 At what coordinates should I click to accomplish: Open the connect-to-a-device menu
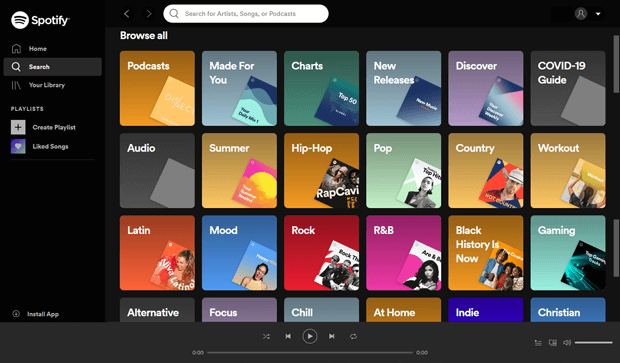(x=553, y=342)
